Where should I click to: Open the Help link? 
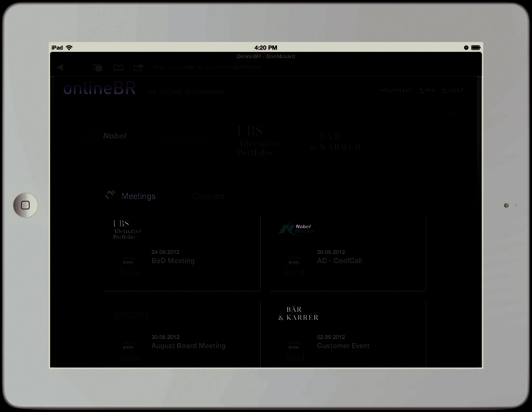point(427,90)
